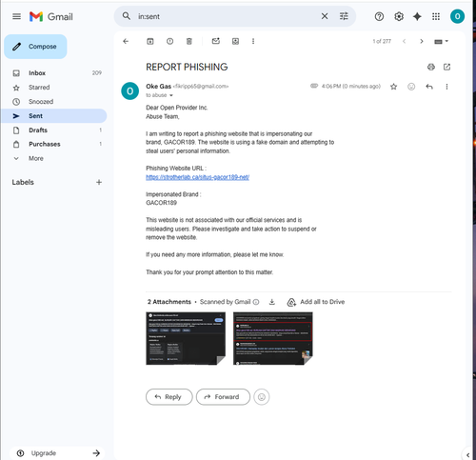Open the Purchases folder
The image size is (476, 460).
(x=53, y=144)
